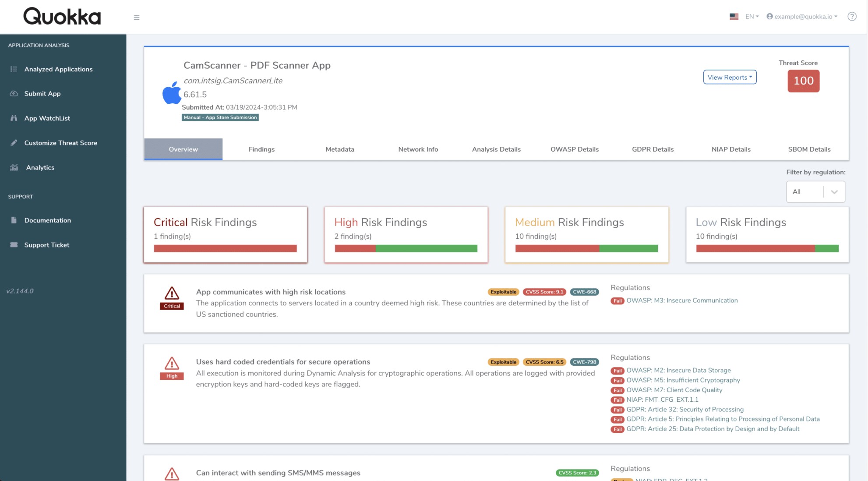Image resolution: width=868 pixels, height=481 pixels.
Task: Click the Analyzed Applications list icon
Action: click(14, 69)
